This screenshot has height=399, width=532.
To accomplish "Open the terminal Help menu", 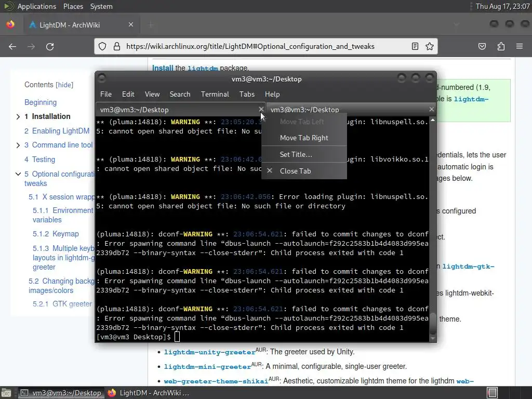I will 272,95.
